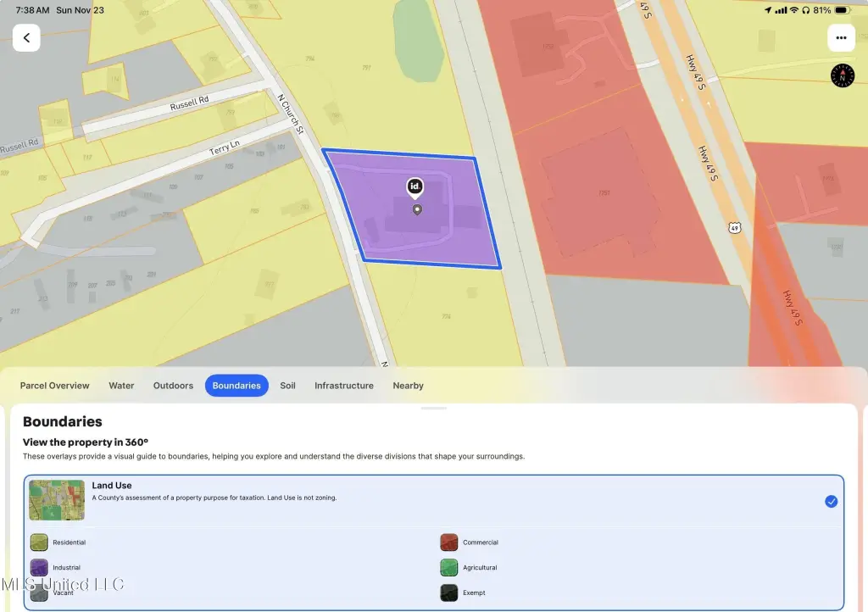
Task: Go to the Infrastructure tab
Action: point(343,386)
